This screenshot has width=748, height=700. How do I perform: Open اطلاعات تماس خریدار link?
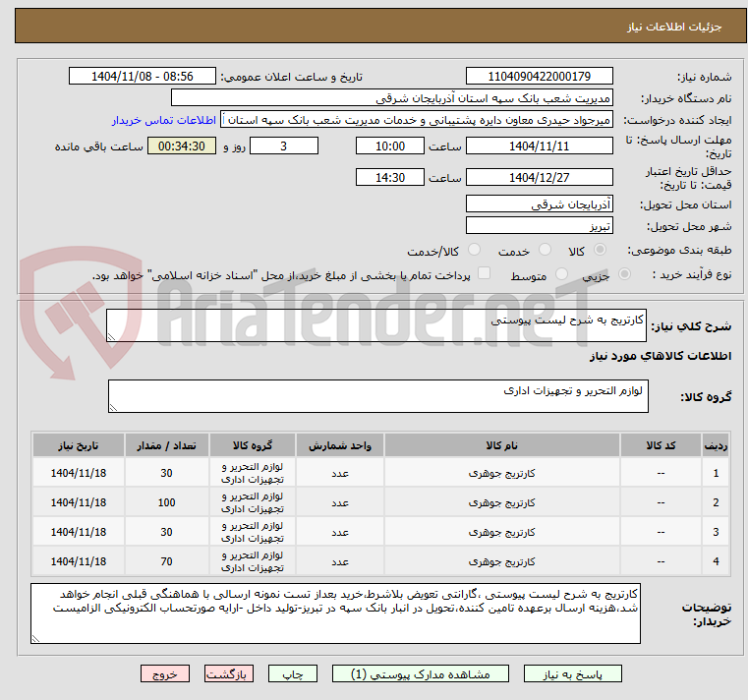pos(164,120)
